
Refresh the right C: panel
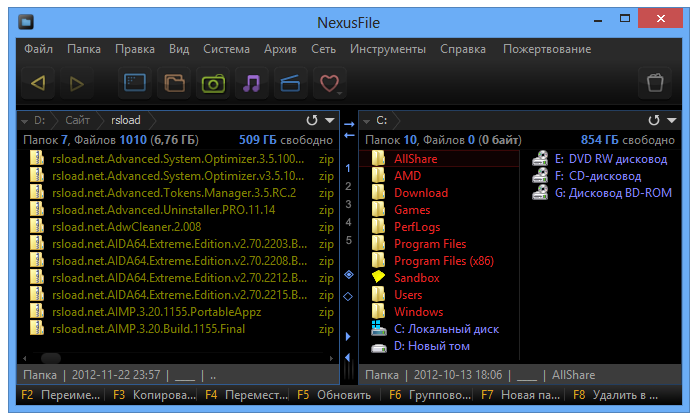[x=654, y=120]
